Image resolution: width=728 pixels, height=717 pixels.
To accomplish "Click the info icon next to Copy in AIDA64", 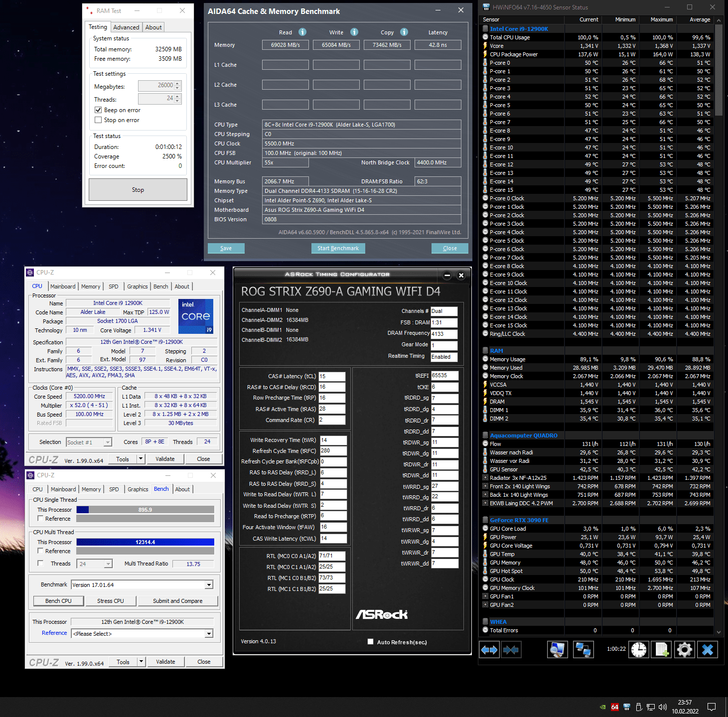I will (x=404, y=32).
